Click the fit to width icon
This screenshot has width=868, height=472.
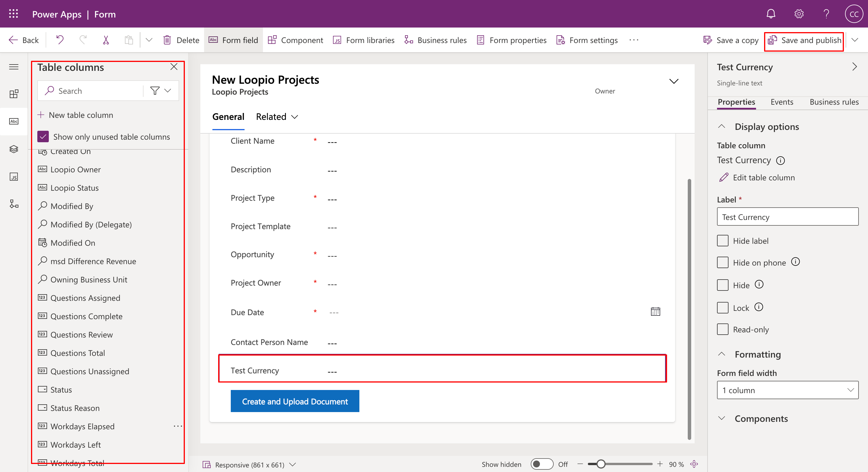coord(694,464)
